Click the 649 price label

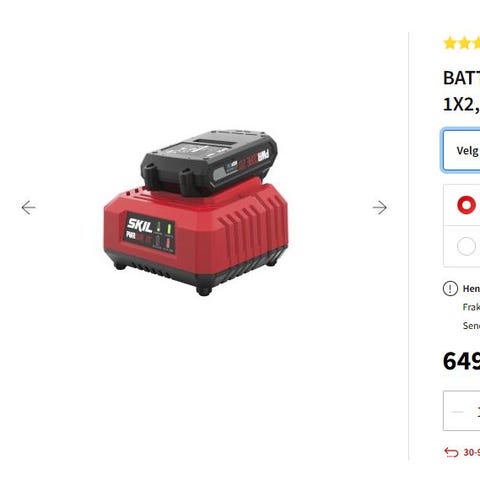tap(461, 361)
